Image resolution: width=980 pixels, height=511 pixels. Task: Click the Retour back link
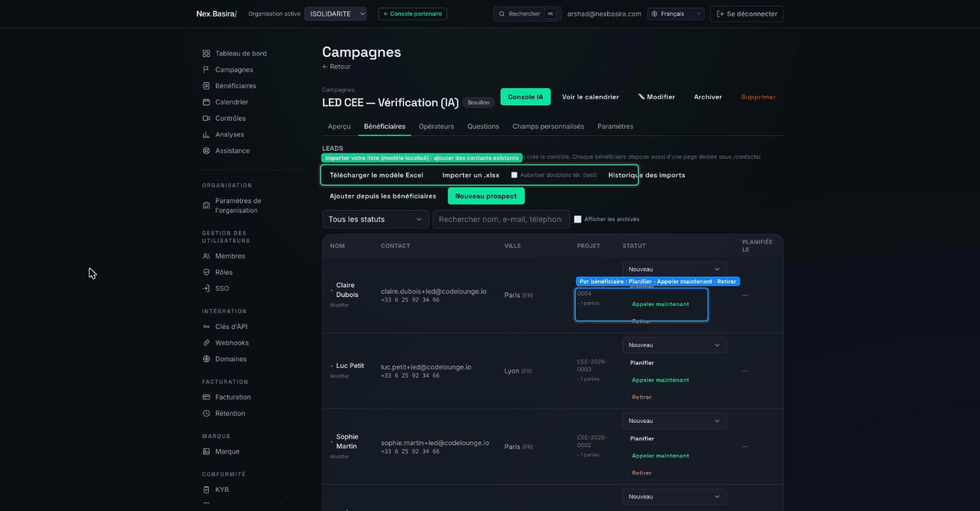coord(336,66)
